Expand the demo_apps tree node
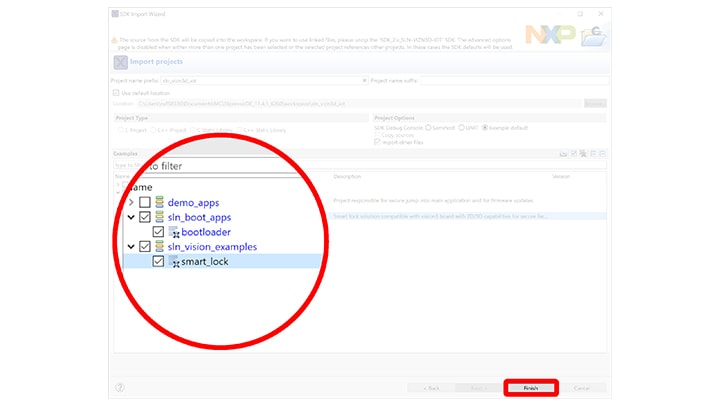720x405 pixels. [131, 203]
